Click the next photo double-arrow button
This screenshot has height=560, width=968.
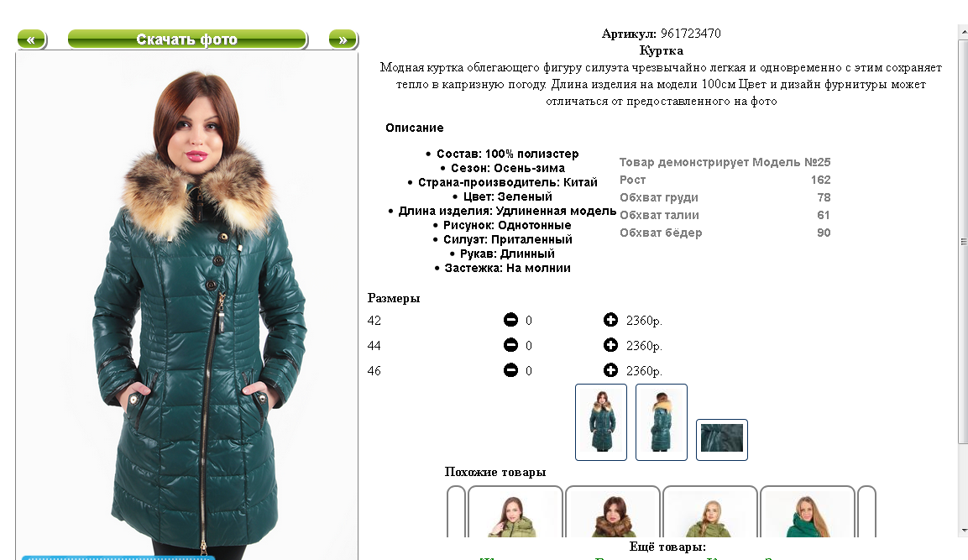click(x=343, y=39)
